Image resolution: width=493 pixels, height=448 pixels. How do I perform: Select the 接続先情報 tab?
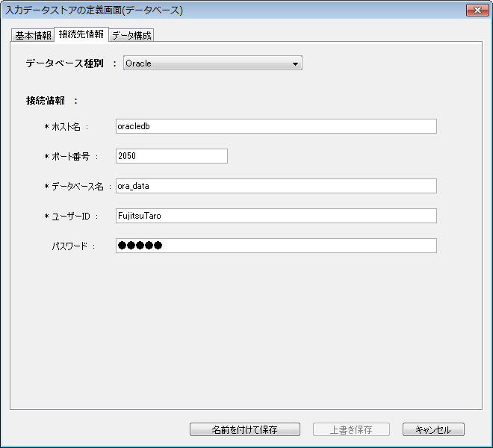81,34
